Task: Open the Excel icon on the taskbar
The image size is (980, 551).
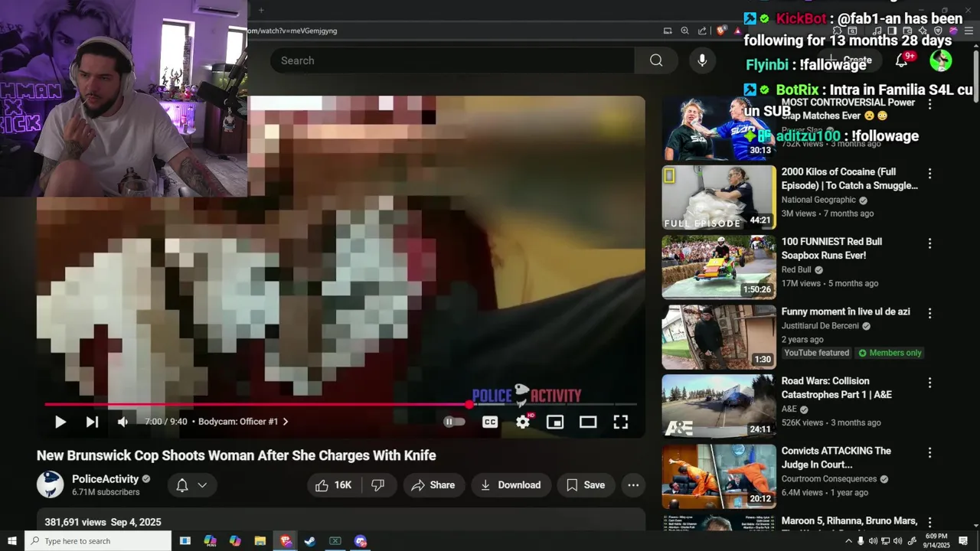Action: click(335, 541)
